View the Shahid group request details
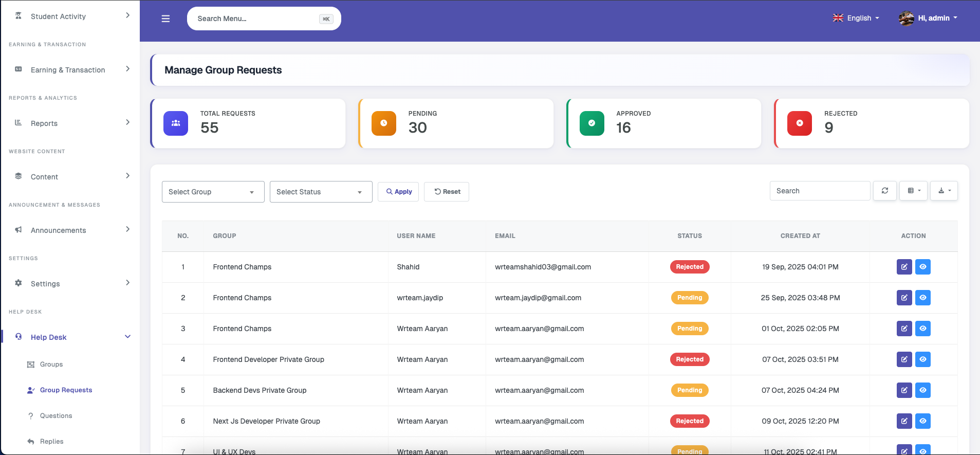The image size is (980, 455). (923, 267)
